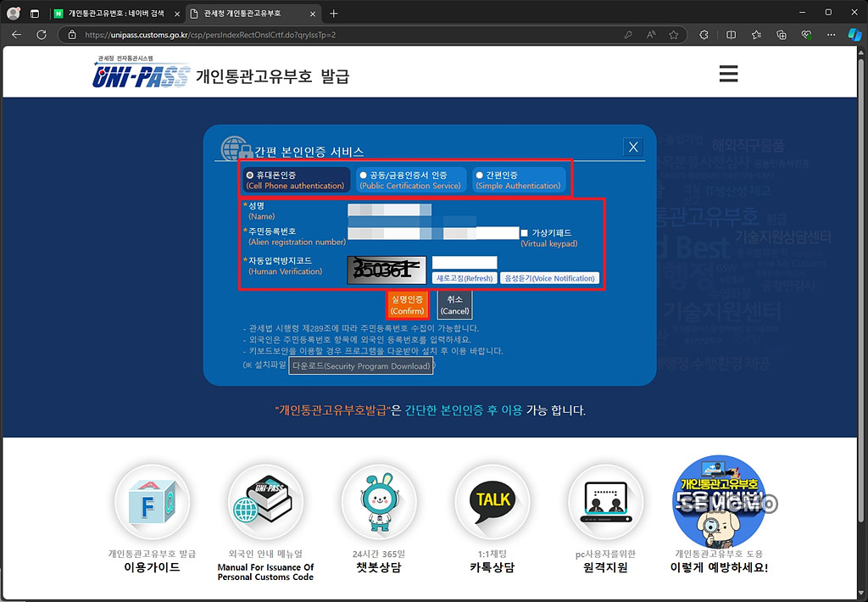
Task: Click 카톡상담 label text
Action: (x=492, y=567)
